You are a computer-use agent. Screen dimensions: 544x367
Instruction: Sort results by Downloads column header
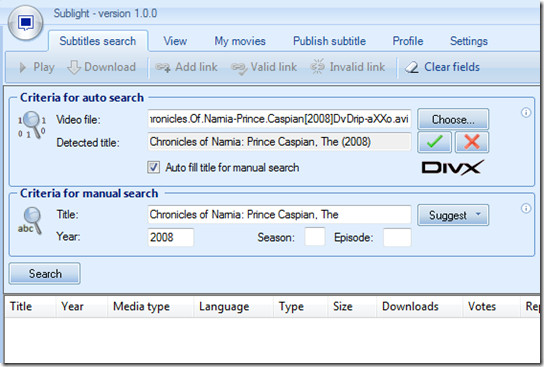tap(410, 306)
